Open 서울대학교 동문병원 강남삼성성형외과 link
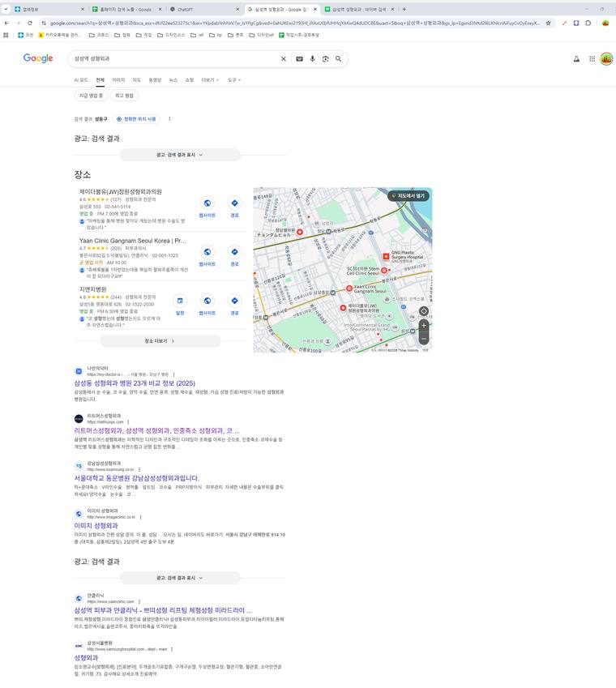 click(x=136, y=478)
